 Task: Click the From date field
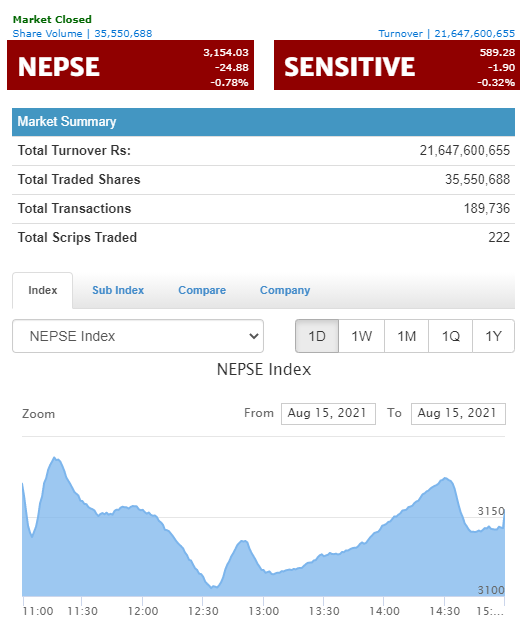(328, 414)
